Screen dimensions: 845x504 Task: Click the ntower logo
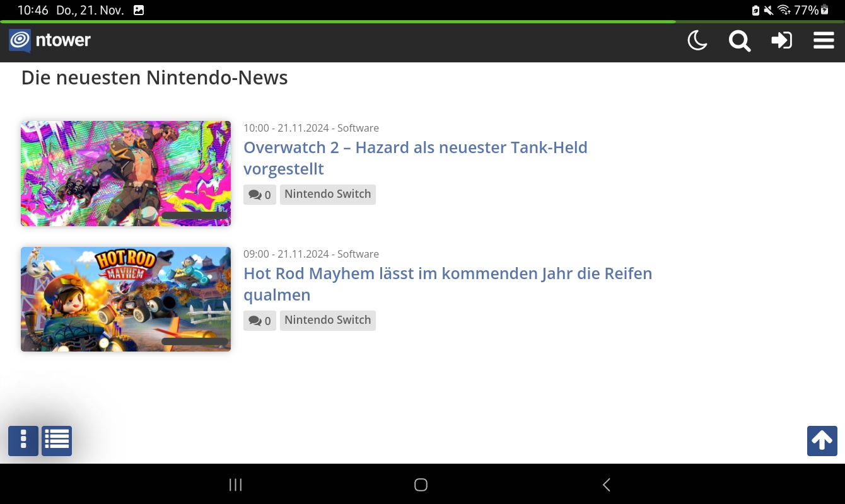[50, 41]
